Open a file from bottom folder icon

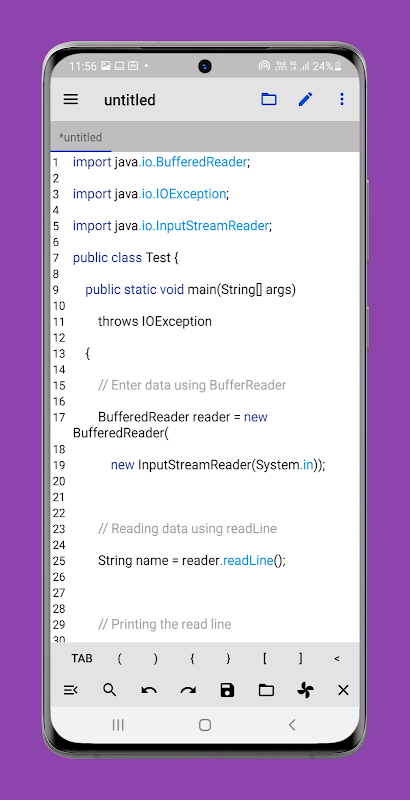pos(266,690)
